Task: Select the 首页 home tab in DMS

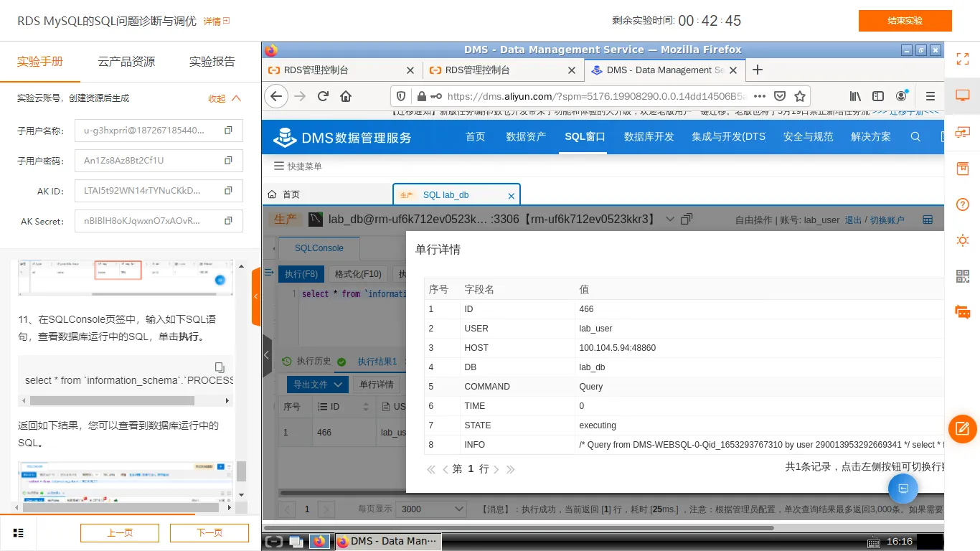Action: click(284, 194)
